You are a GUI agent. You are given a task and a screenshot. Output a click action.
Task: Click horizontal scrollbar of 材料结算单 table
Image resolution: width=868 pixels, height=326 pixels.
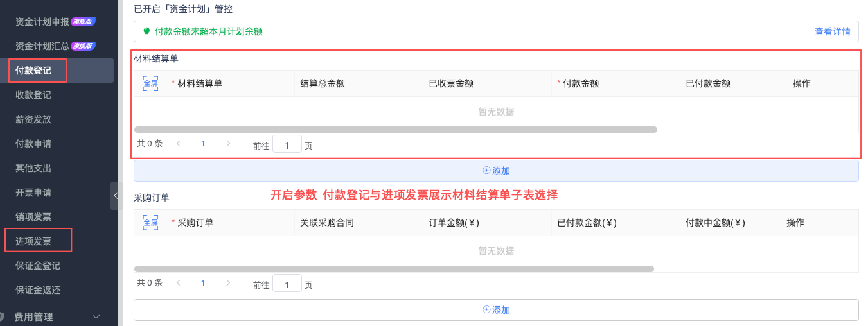click(395, 130)
